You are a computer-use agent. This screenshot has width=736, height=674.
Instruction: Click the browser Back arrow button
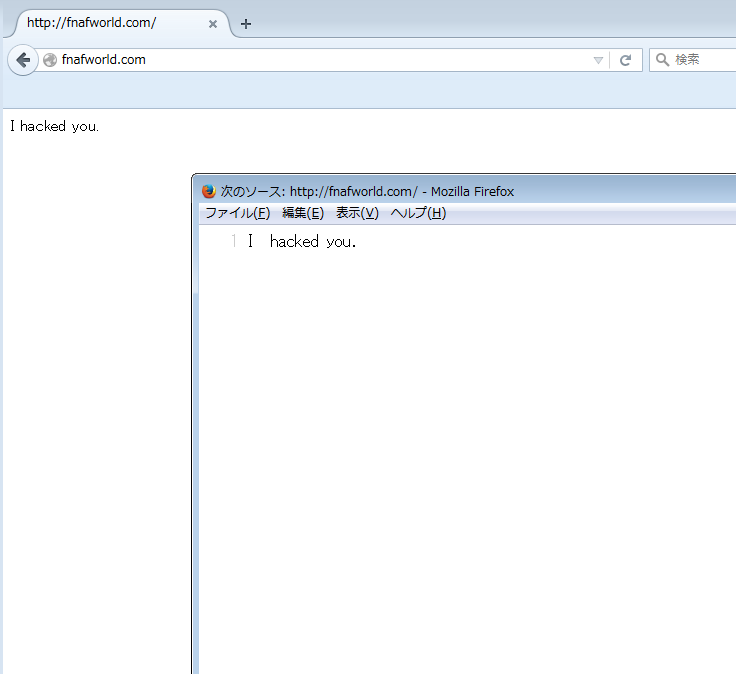tap(22, 60)
